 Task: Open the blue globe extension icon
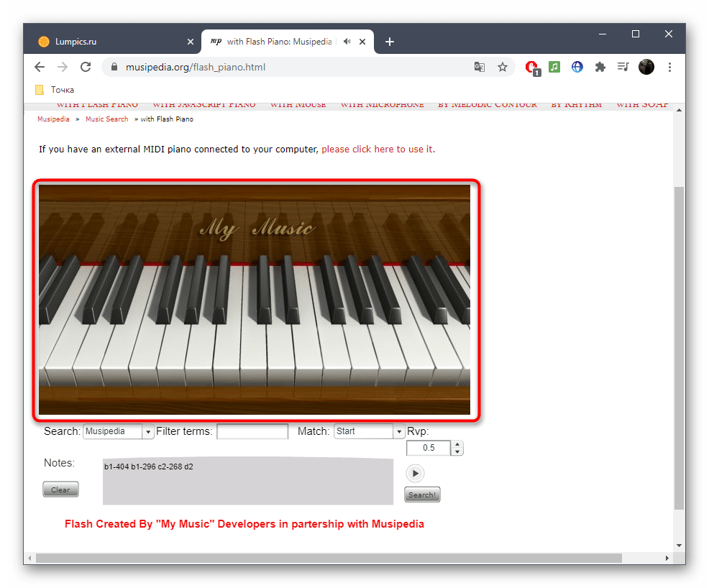point(577,67)
